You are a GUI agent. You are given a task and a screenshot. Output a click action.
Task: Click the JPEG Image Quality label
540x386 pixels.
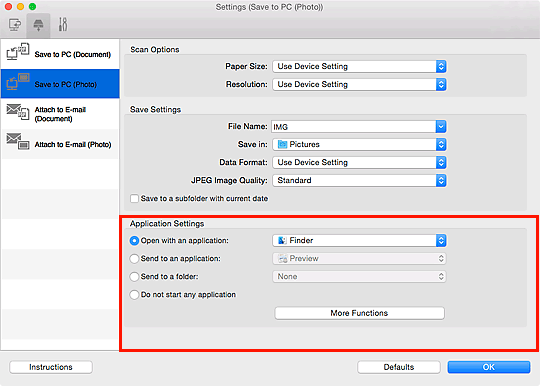[229, 180]
